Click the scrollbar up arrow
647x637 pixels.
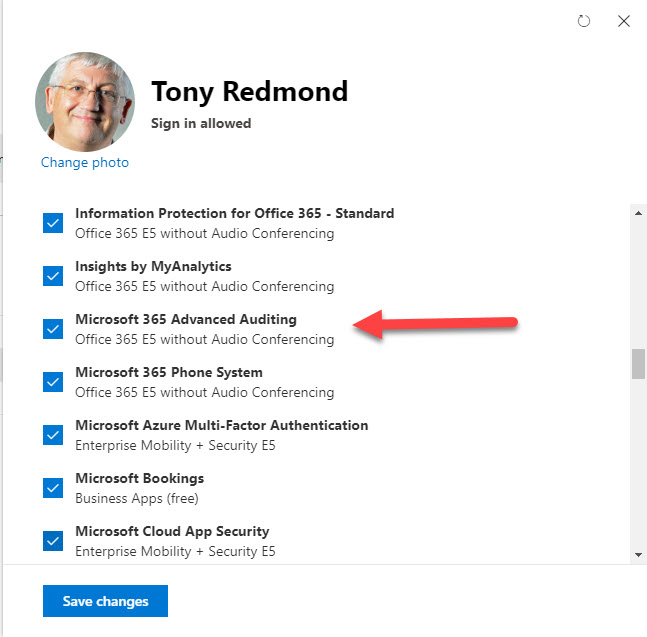point(638,213)
